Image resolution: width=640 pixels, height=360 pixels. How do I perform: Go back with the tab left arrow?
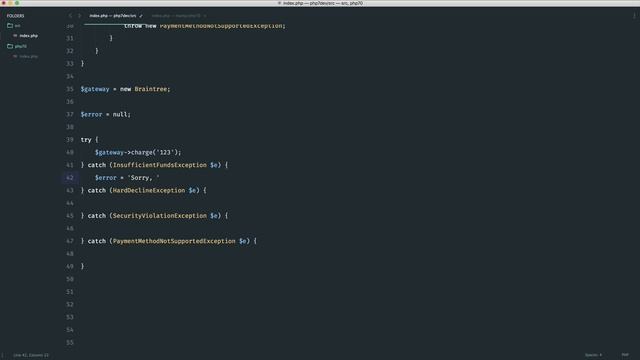click(70, 16)
